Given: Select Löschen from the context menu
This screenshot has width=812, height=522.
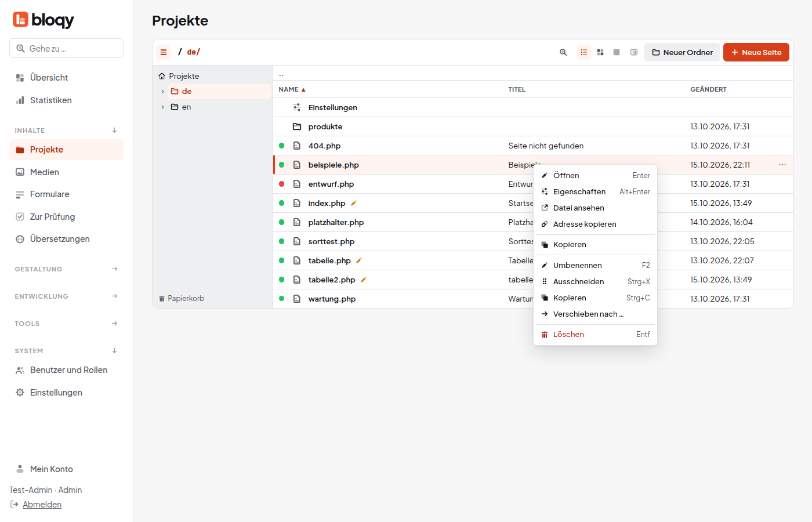Looking at the screenshot, I should point(595,334).
